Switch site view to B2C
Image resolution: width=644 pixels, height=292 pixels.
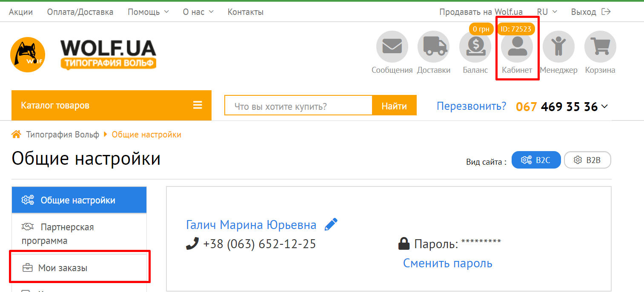pyautogui.click(x=536, y=160)
